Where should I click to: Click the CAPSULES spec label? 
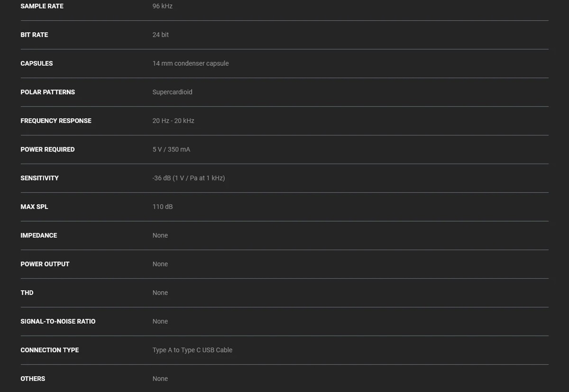coord(37,64)
